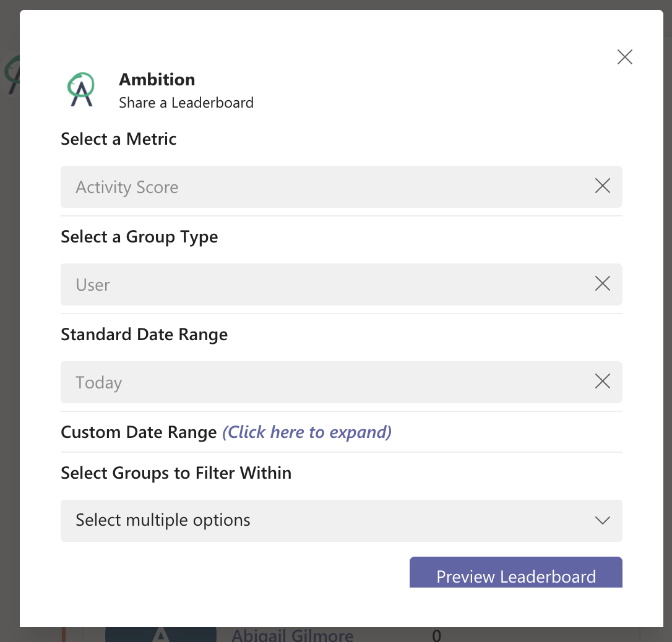
Task: Click the dark avatar behind the dialog
Action: pyautogui.click(x=161, y=635)
